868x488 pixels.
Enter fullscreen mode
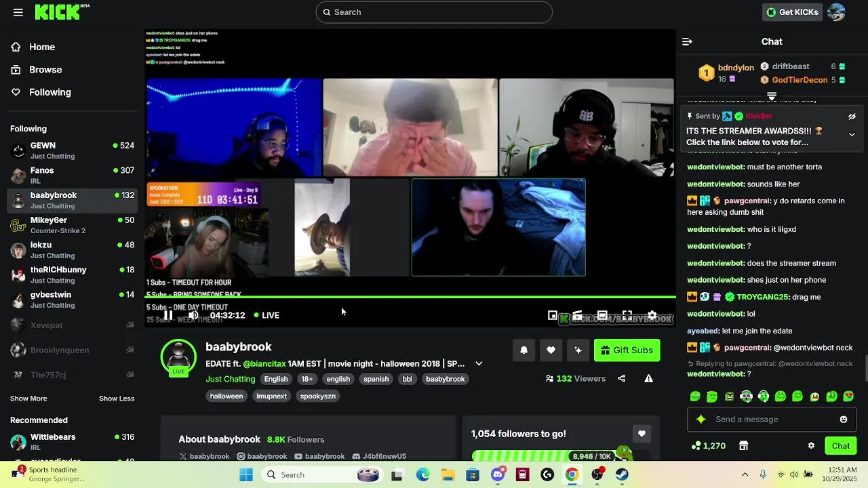pos(627,316)
